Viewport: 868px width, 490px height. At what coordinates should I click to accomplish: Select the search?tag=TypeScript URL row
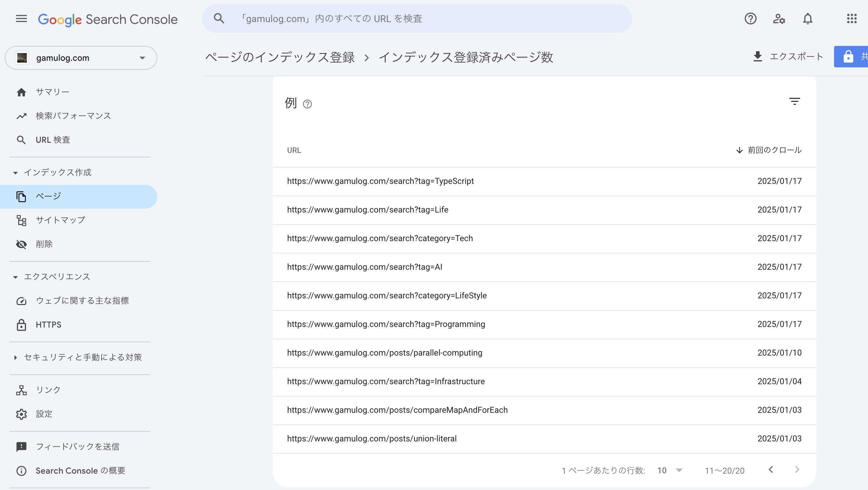click(544, 181)
